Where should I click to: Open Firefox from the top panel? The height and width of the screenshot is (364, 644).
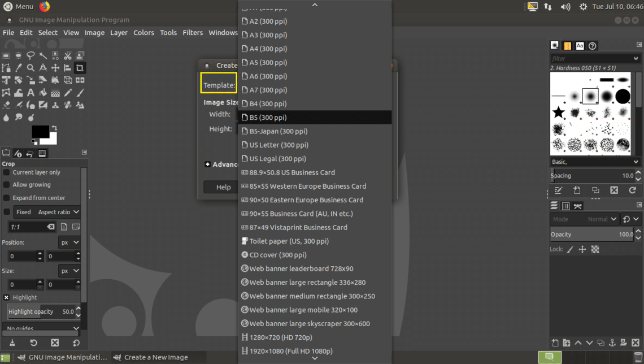click(x=45, y=7)
